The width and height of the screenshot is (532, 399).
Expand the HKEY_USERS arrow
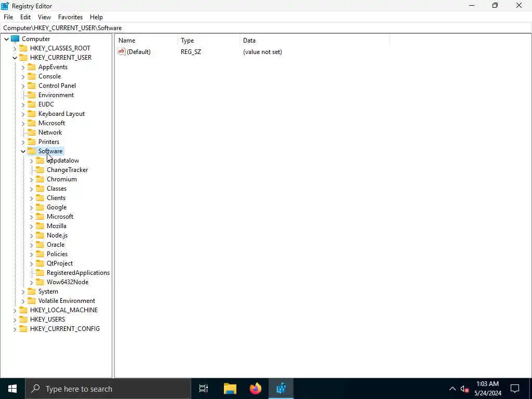(x=15, y=320)
